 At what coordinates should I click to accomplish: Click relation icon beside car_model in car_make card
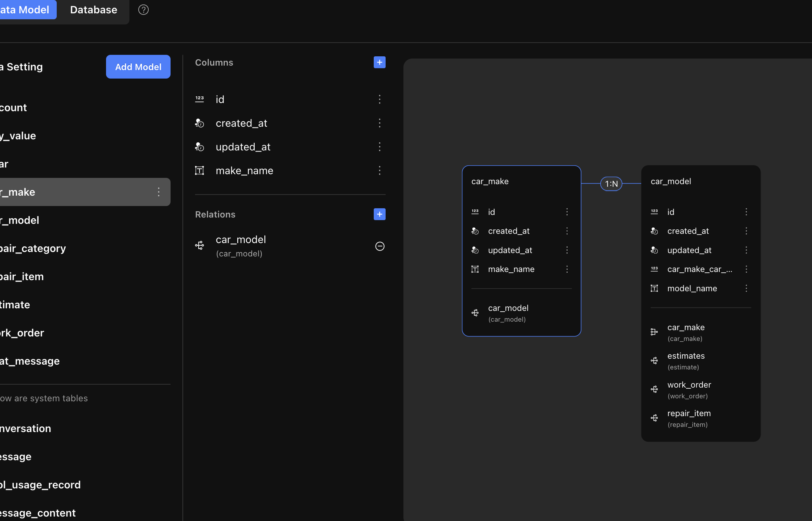[475, 313]
